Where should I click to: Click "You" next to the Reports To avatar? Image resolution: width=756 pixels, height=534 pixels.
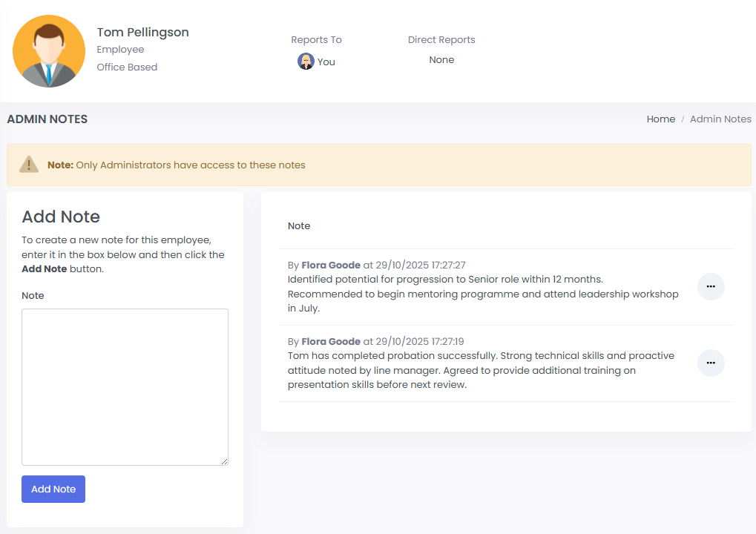pyautogui.click(x=326, y=62)
